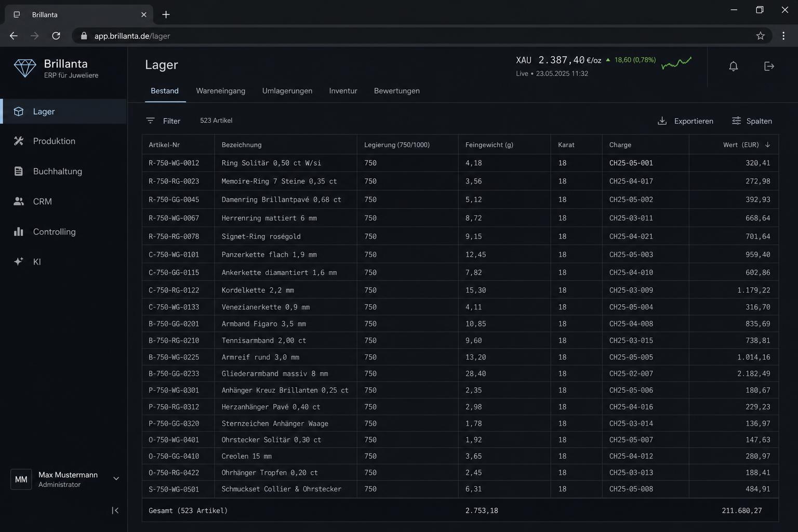Image resolution: width=798 pixels, height=532 pixels.
Task: Open the browser three-dot menu
Action: [783, 36]
